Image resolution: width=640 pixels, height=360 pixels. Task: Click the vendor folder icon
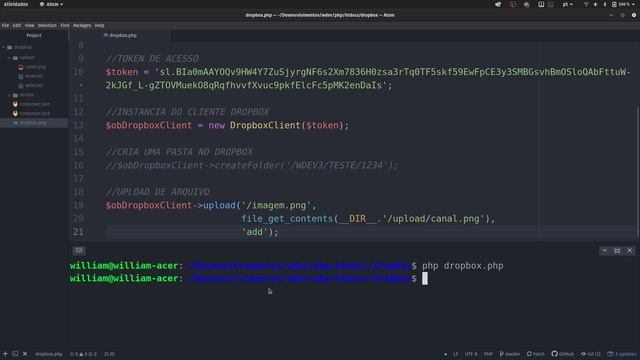click(15, 95)
